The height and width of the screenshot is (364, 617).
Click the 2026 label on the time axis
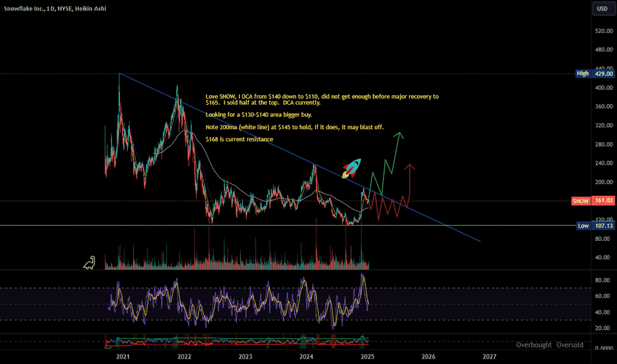click(428, 357)
